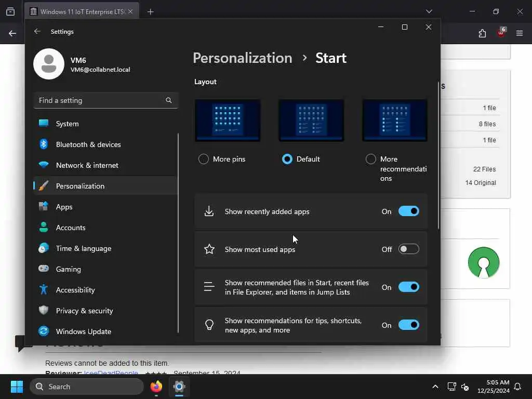
Task: Open the Accounts settings category
Action: 106,228
